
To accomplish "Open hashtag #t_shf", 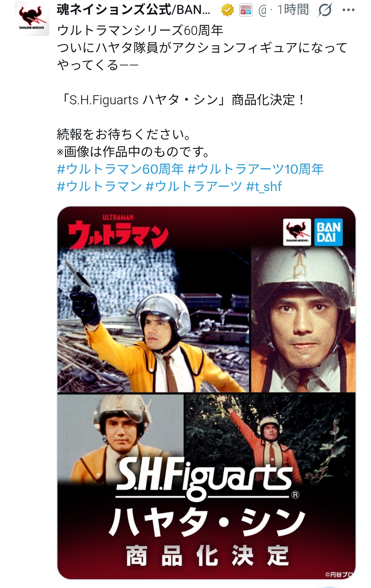I will click(264, 186).
